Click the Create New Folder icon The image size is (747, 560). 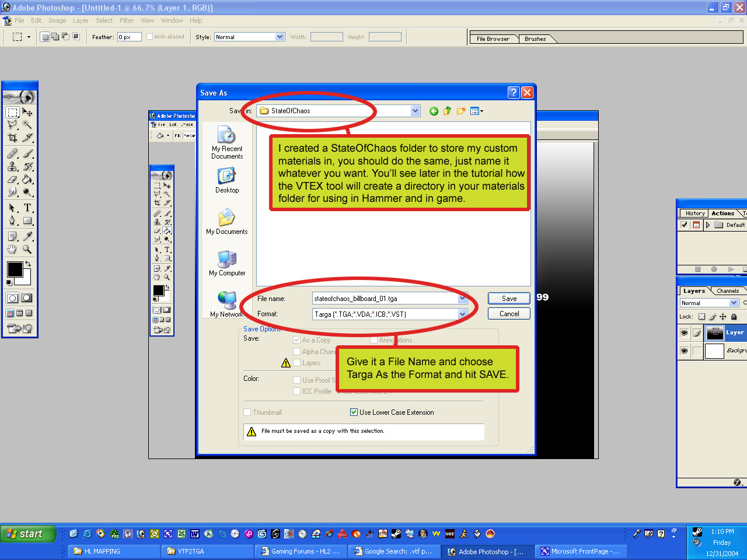pyautogui.click(x=461, y=111)
